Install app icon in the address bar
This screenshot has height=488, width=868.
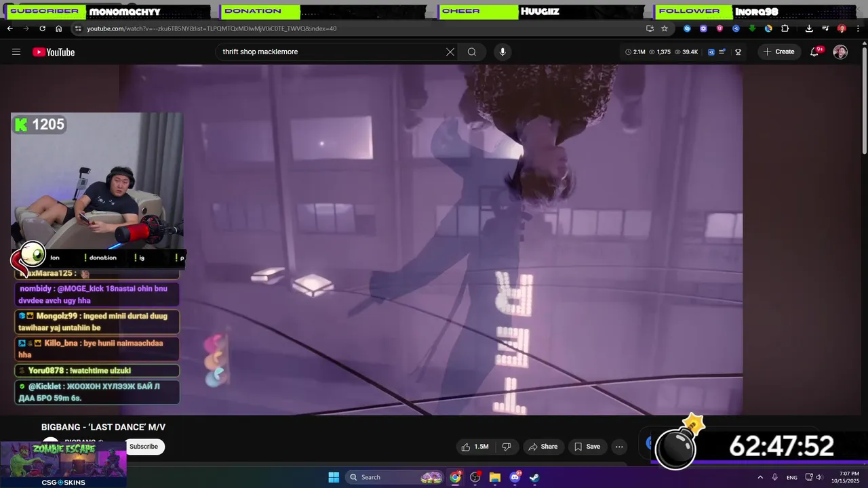click(650, 28)
